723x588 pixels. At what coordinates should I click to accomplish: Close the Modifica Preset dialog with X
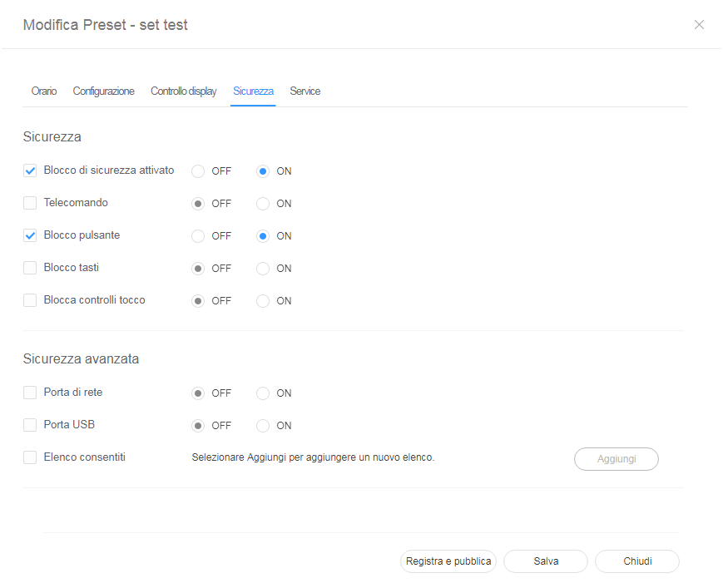pos(699,25)
